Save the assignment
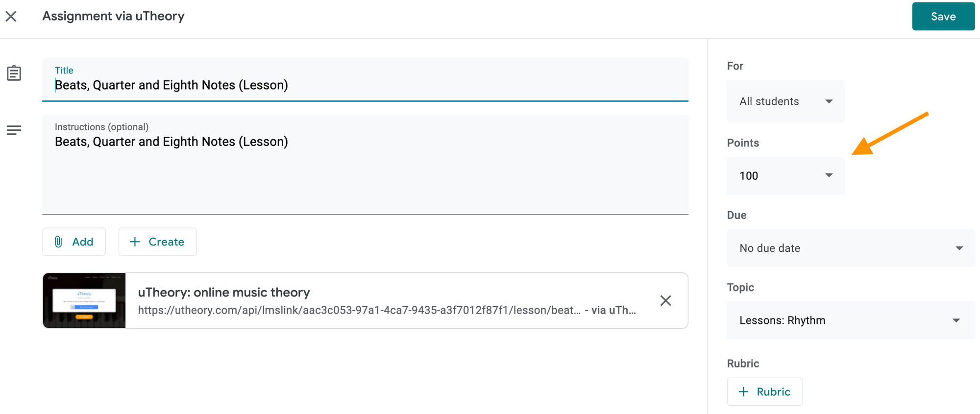The image size is (980, 414). click(x=943, y=16)
